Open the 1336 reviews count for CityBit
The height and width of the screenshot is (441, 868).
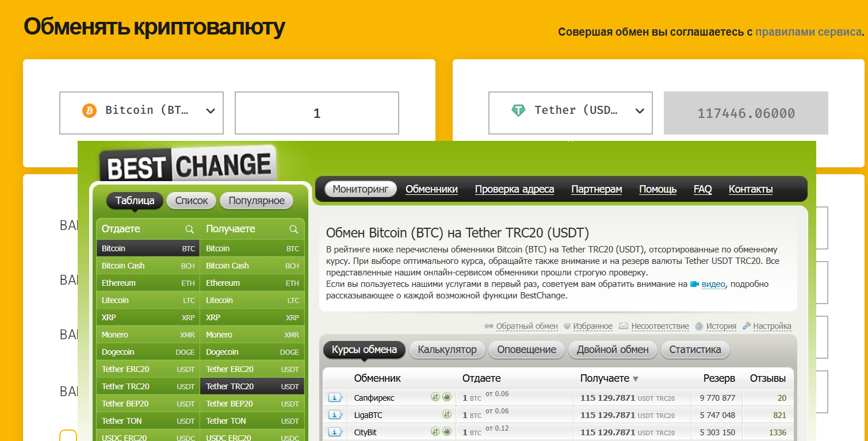(x=778, y=432)
